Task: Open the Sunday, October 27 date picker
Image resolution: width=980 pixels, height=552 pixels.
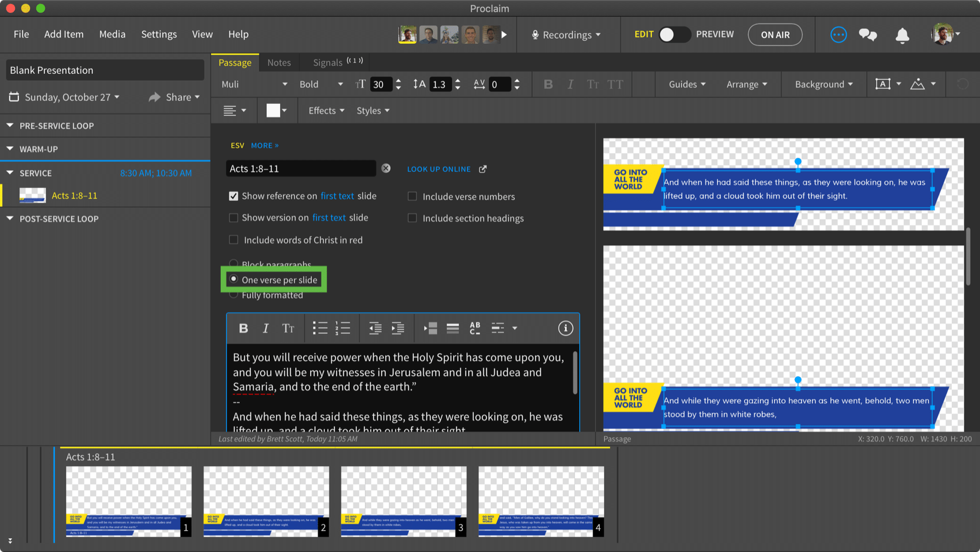Action: [x=65, y=97]
